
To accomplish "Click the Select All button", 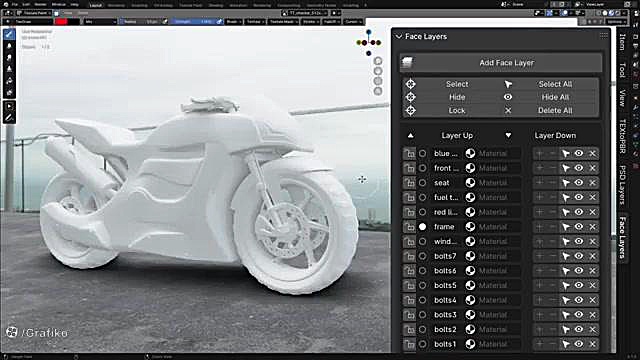I will [x=555, y=84].
